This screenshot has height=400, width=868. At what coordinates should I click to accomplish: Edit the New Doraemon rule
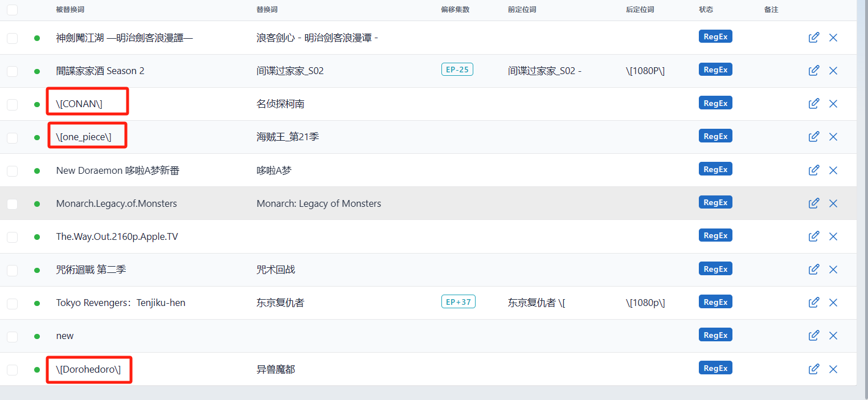[814, 170]
